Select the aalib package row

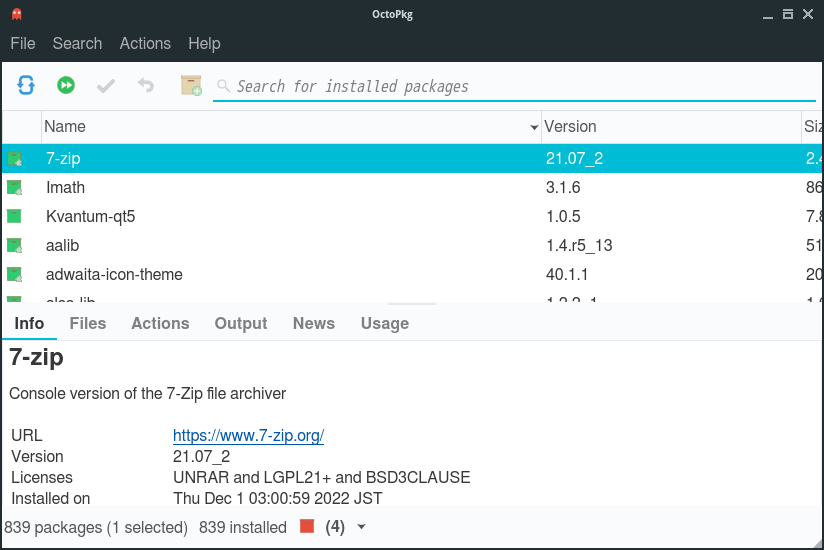412,245
